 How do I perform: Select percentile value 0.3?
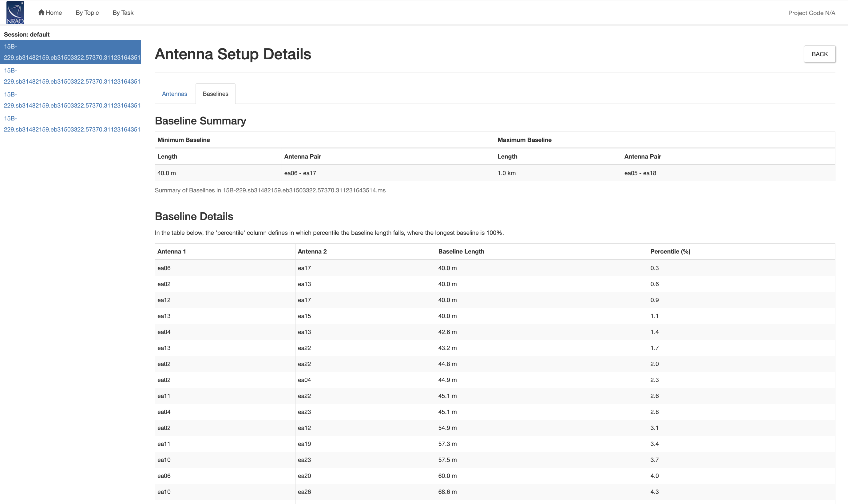coord(741,268)
